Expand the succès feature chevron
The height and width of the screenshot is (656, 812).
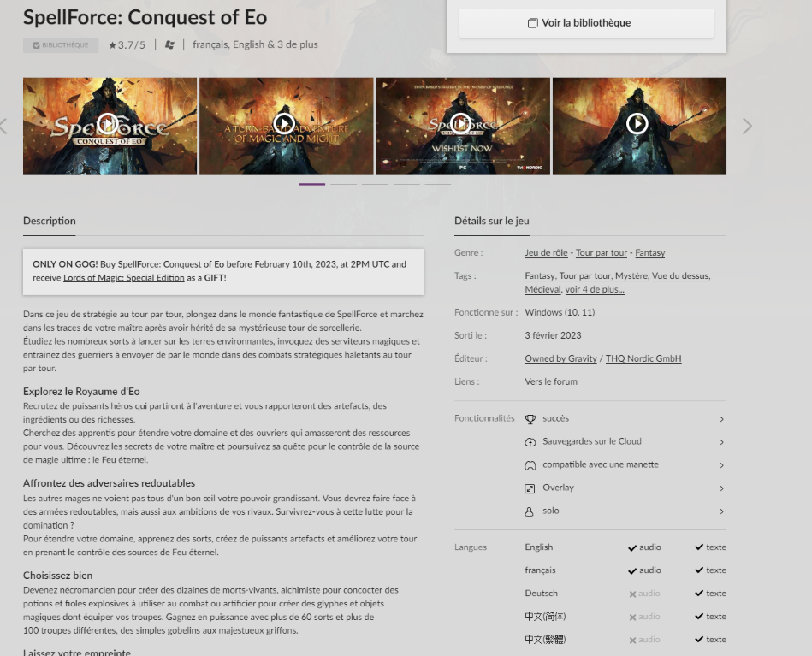(x=722, y=419)
